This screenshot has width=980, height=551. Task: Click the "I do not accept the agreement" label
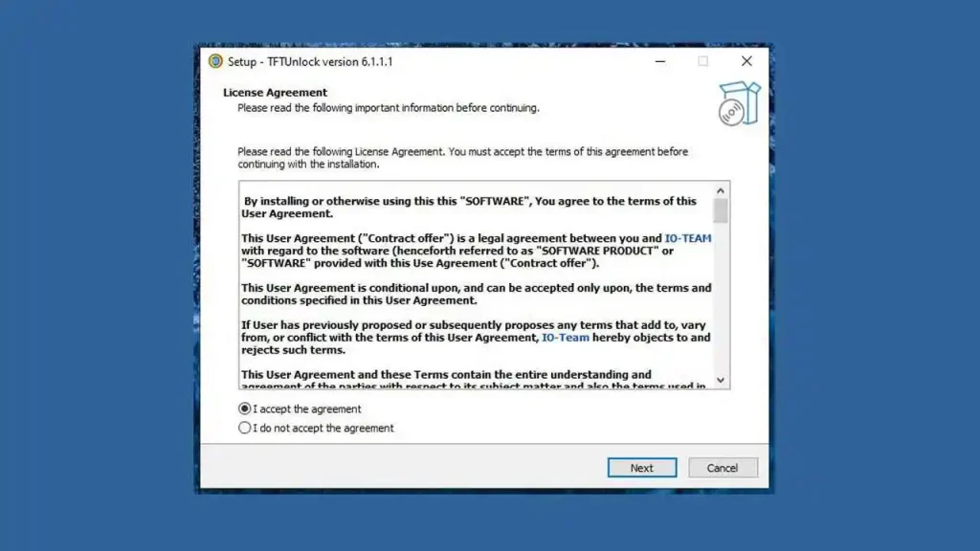[x=323, y=429]
